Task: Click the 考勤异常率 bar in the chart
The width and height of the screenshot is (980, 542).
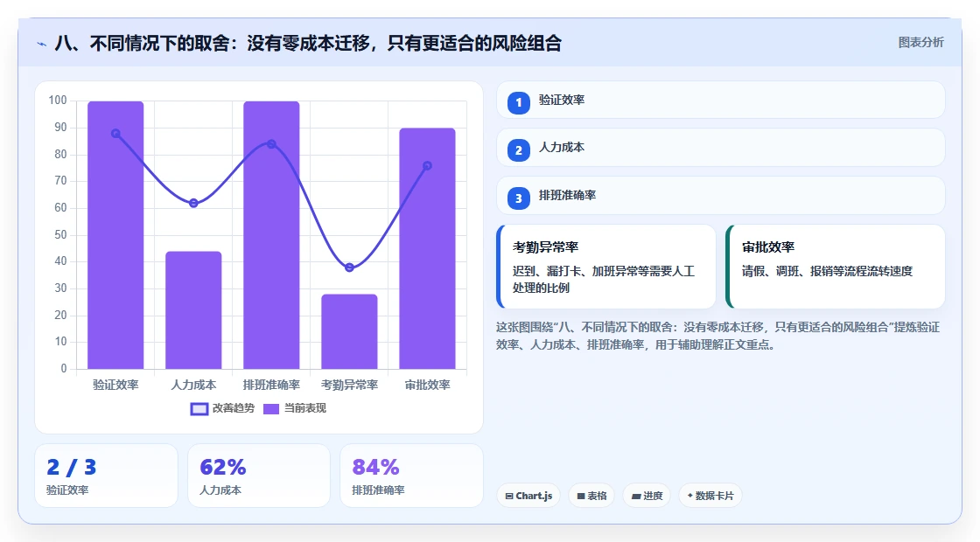Action: pyautogui.click(x=349, y=331)
